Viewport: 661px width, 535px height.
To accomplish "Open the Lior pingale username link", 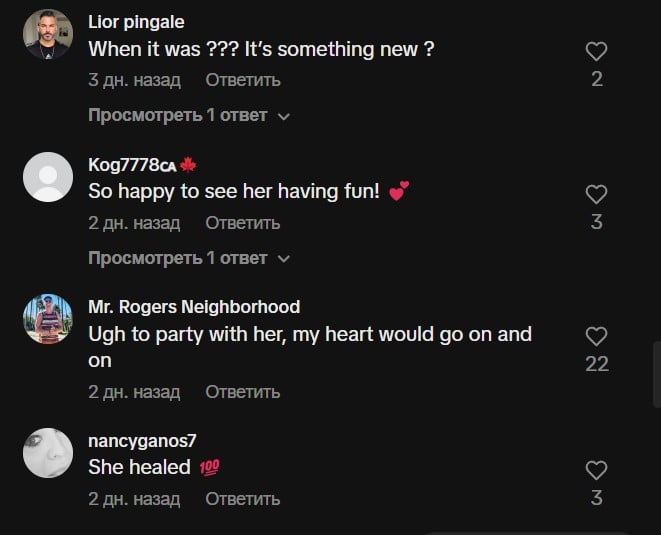I will pos(136,22).
